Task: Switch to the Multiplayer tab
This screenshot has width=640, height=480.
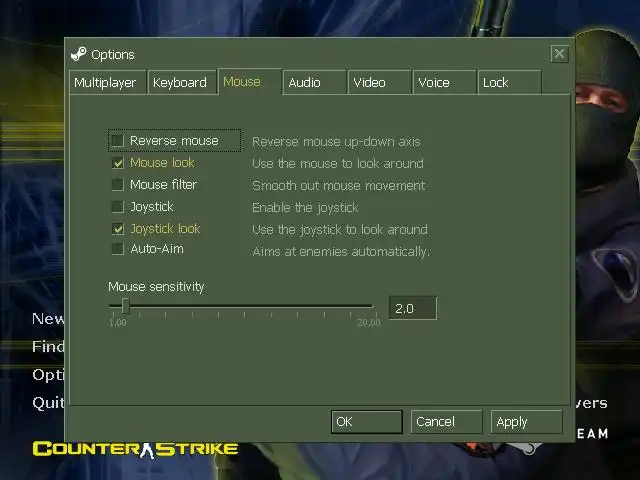Action: click(x=108, y=82)
